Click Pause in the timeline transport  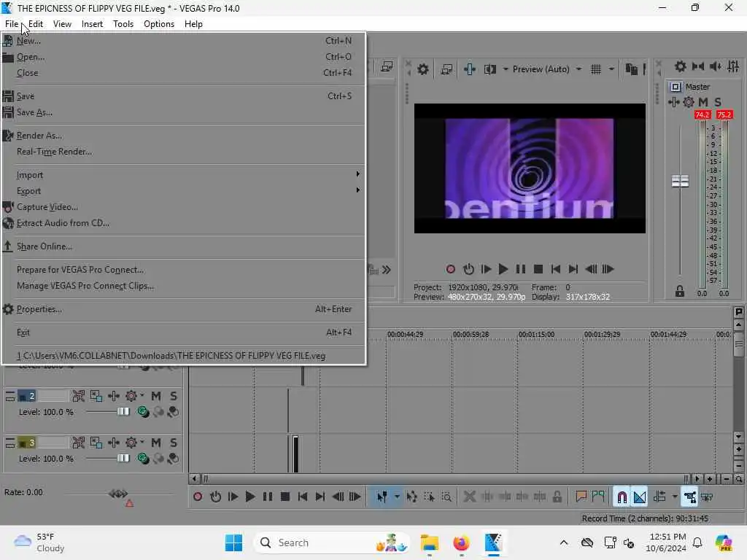(x=268, y=497)
